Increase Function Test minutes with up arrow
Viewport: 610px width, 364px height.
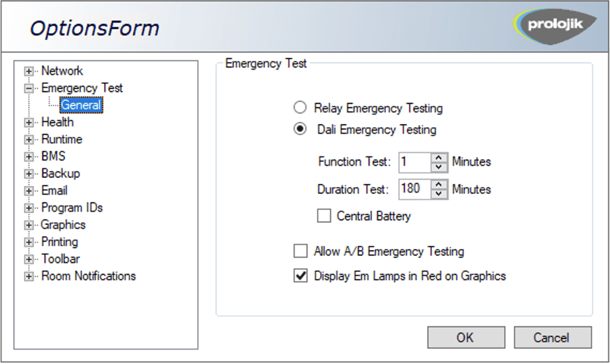pos(440,158)
